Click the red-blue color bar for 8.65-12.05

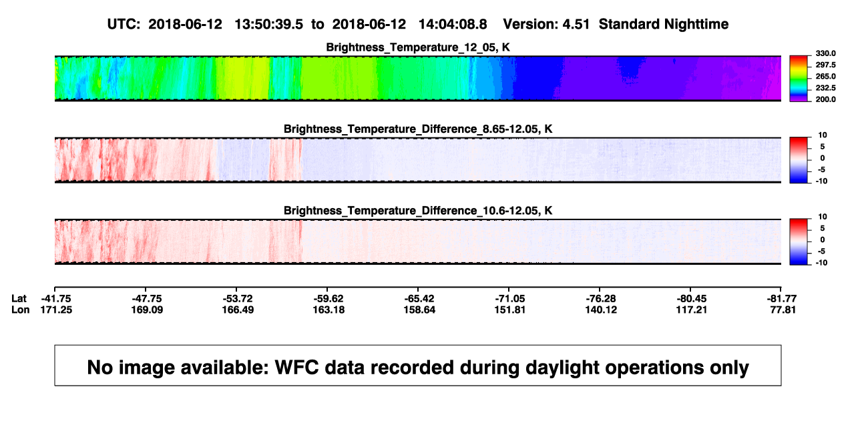point(799,160)
